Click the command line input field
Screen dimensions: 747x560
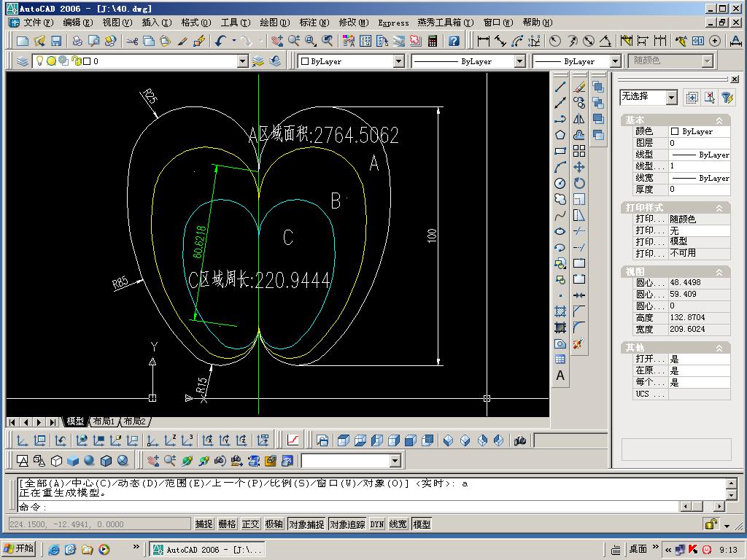coord(348,507)
